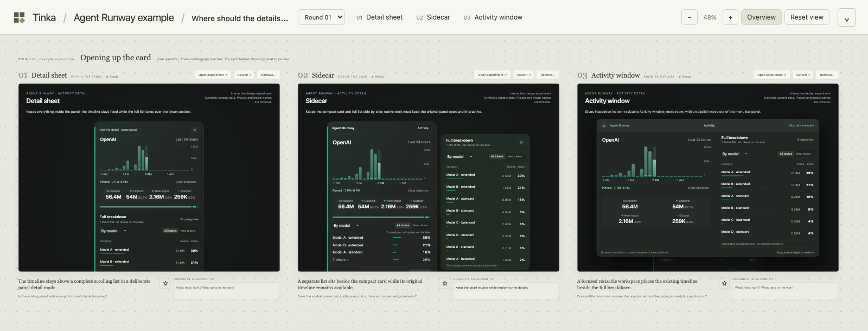Click Sidecar thoughts field 'Keep the chart in view'
The height and width of the screenshot is (331, 868).
[x=506, y=290]
